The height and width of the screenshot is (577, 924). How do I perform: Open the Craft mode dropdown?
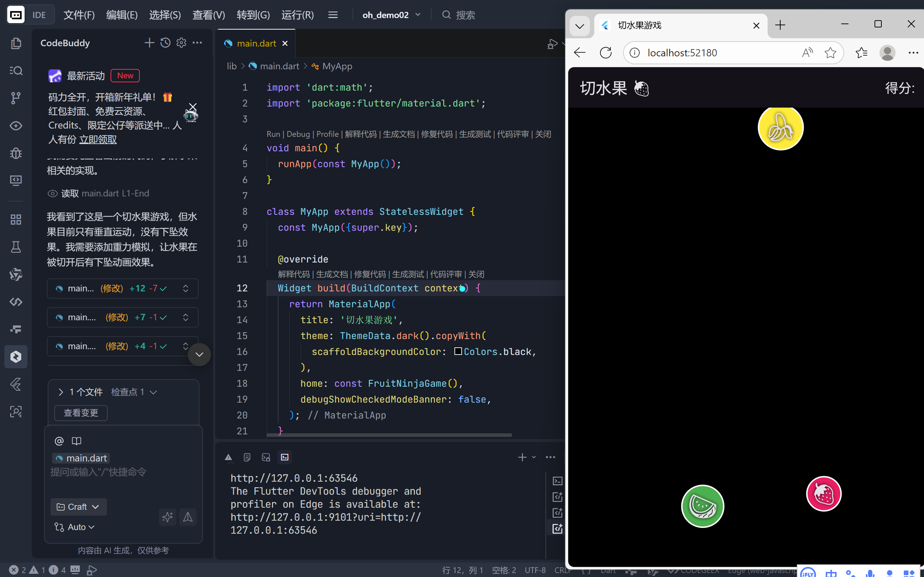click(x=78, y=507)
